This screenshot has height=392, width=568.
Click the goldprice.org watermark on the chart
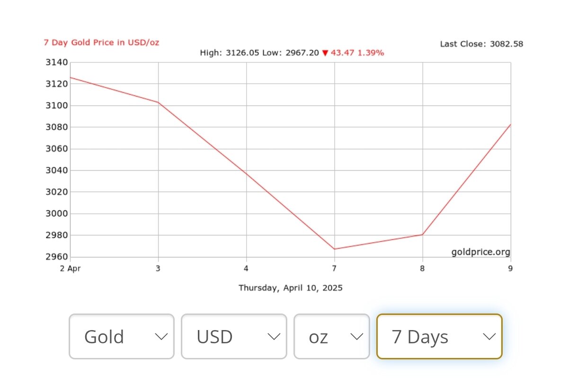(480, 252)
